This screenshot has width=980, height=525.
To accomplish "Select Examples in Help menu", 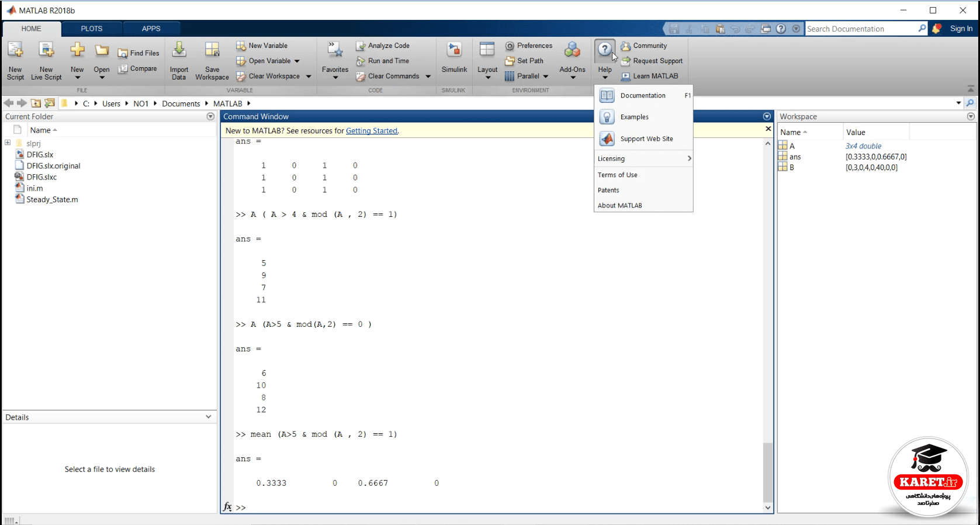I will point(643,117).
